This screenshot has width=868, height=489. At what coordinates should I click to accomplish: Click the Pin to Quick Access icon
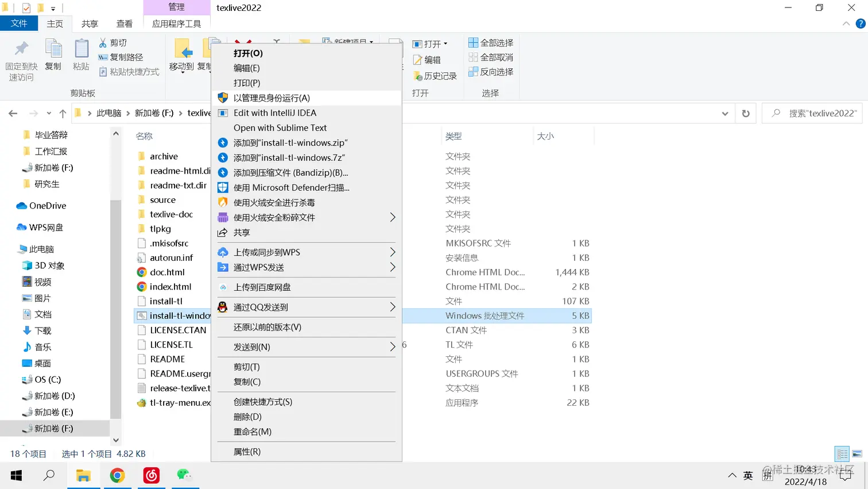(21, 49)
